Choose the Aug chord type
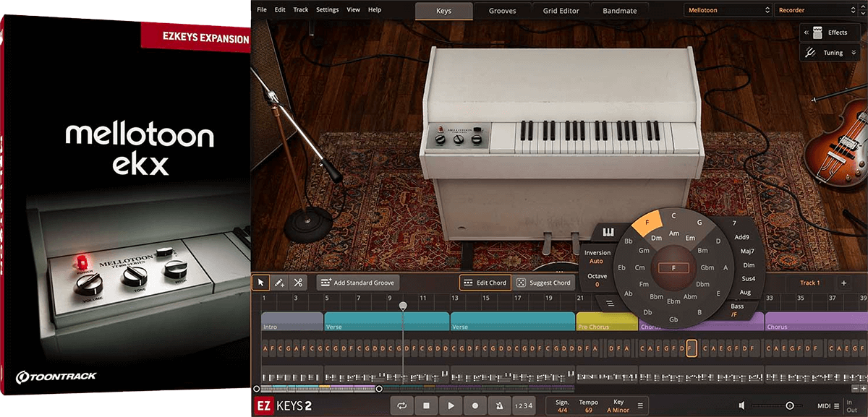The height and width of the screenshot is (417, 868). [745, 292]
